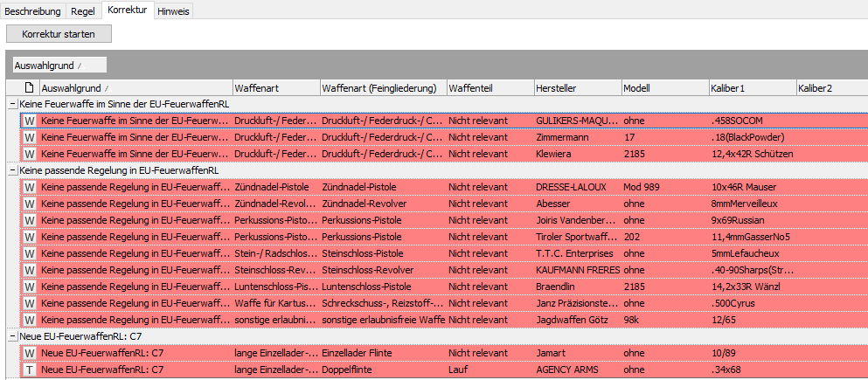The width and height of the screenshot is (868, 380).
Task: Select the W icon of the Klewiera row
Action: tap(29, 154)
